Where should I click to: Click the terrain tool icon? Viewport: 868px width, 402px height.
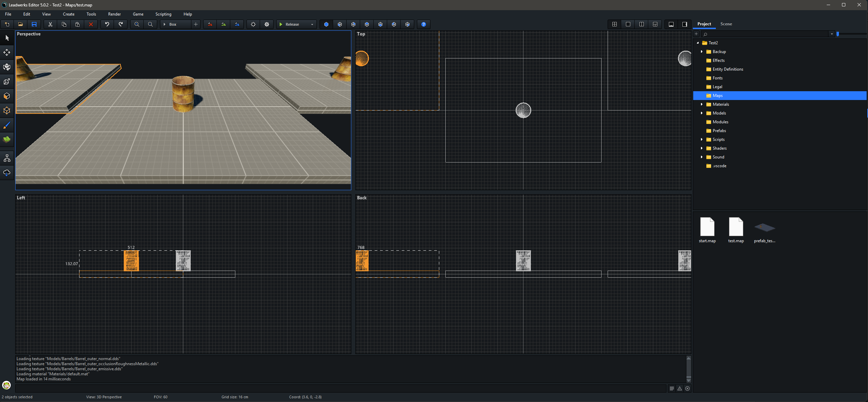7,139
